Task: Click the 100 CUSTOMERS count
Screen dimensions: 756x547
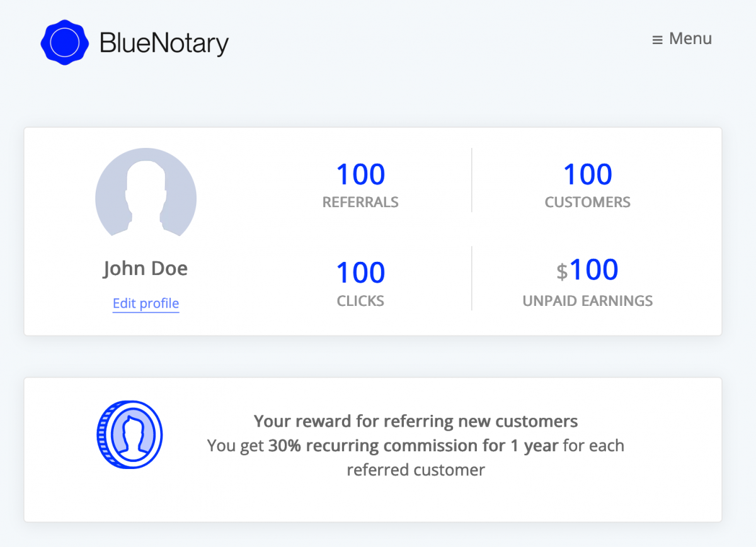Action: [587, 174]
